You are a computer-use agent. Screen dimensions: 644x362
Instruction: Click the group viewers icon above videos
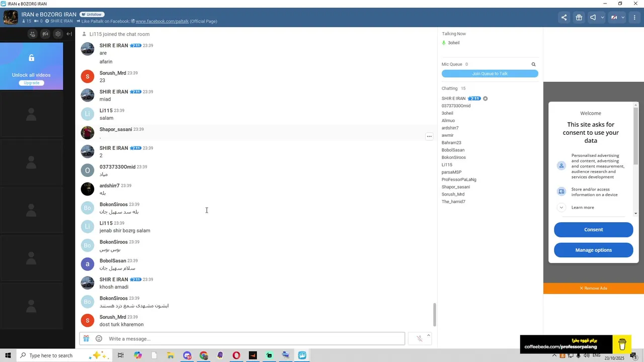tap(33, 34)
